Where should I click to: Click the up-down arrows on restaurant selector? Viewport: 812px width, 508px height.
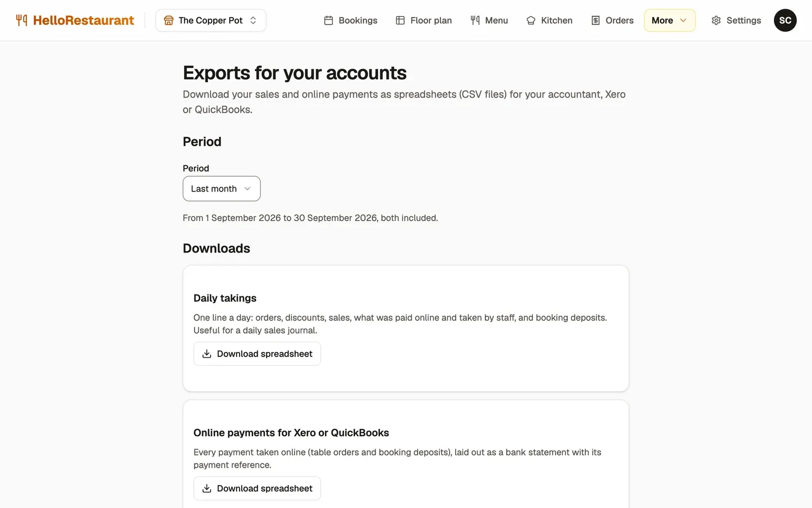tap(253, 20)
